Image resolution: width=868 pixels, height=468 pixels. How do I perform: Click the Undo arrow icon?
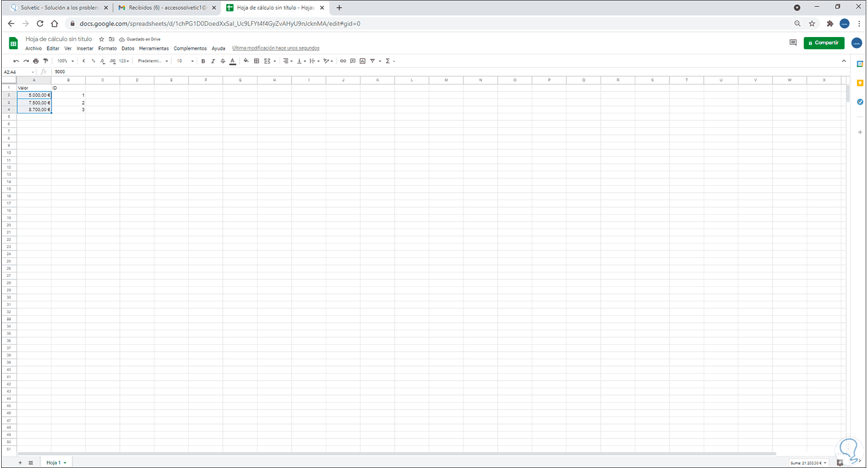[x=16, y=61]
